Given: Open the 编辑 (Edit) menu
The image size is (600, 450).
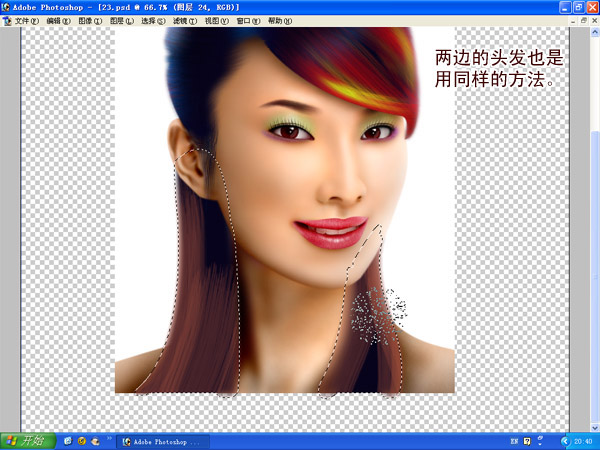Looking at the screenshot, I should pyautogui.click(x=59, y=21).
